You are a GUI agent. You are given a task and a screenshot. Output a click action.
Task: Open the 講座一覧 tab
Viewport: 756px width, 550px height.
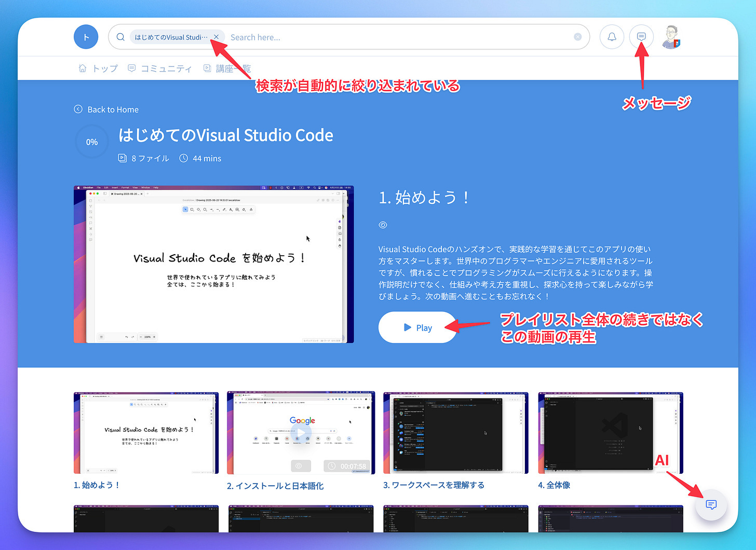coord(227,68)
